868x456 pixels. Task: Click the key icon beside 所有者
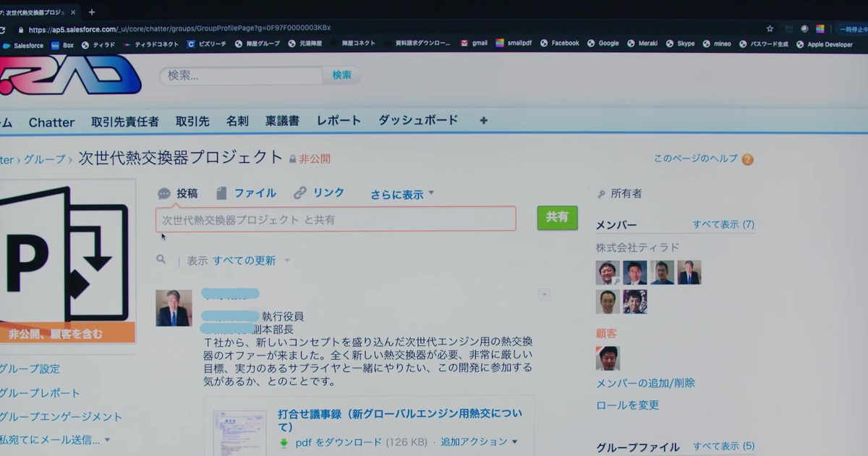601,194
